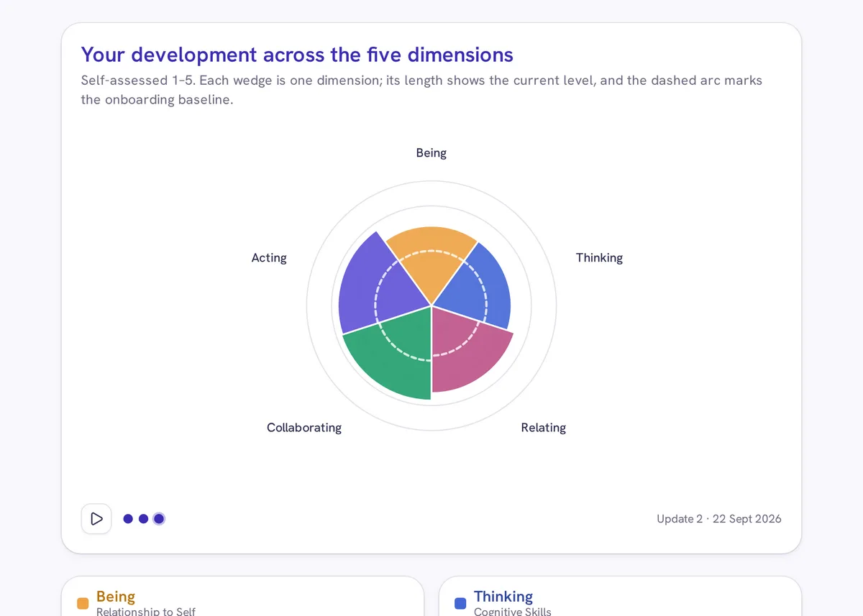This screenshot has width=863, height=616.
Task: Click 'Update 2 · 22 Sept 2026' text
Action: 719,519
